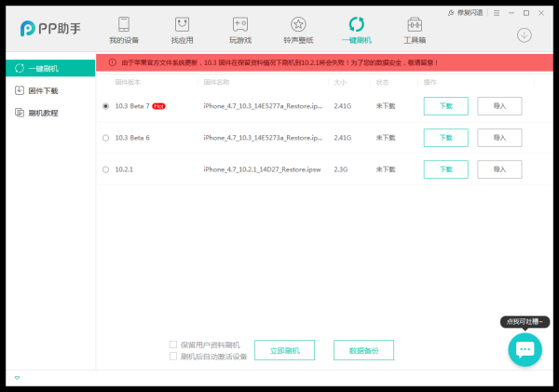Open the 我的设备 (My Device) section
559x392 pixels.
pos(124,30)
